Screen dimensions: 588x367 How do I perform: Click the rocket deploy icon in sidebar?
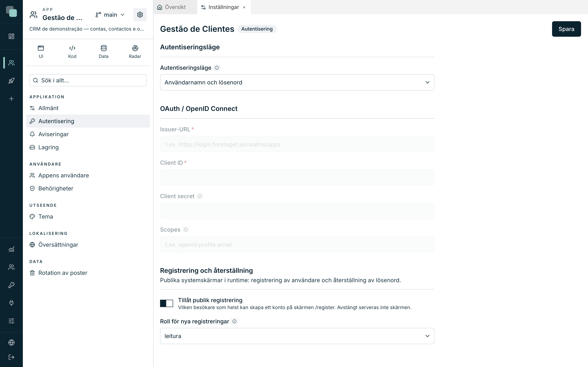(11, 81)
